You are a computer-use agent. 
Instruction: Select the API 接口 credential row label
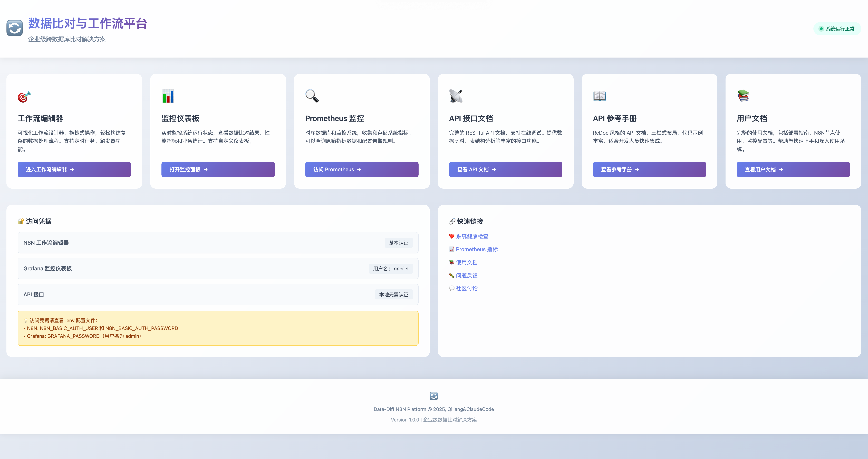[x=34, y=295]
